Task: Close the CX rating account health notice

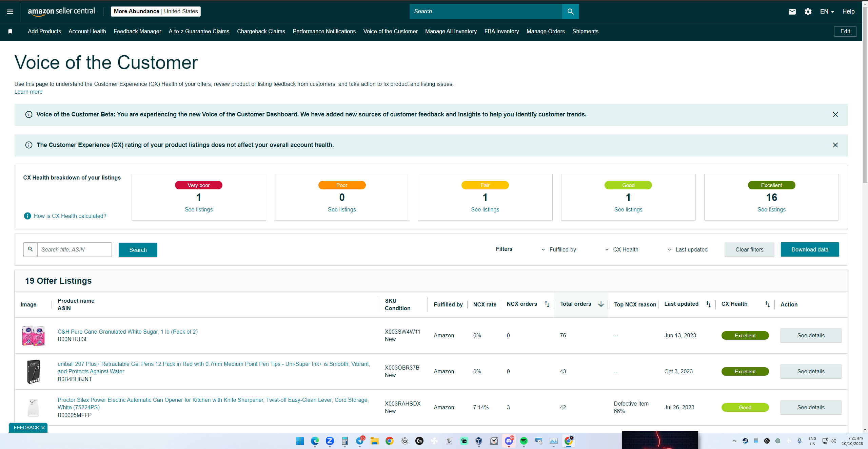Action: [835, 145]
